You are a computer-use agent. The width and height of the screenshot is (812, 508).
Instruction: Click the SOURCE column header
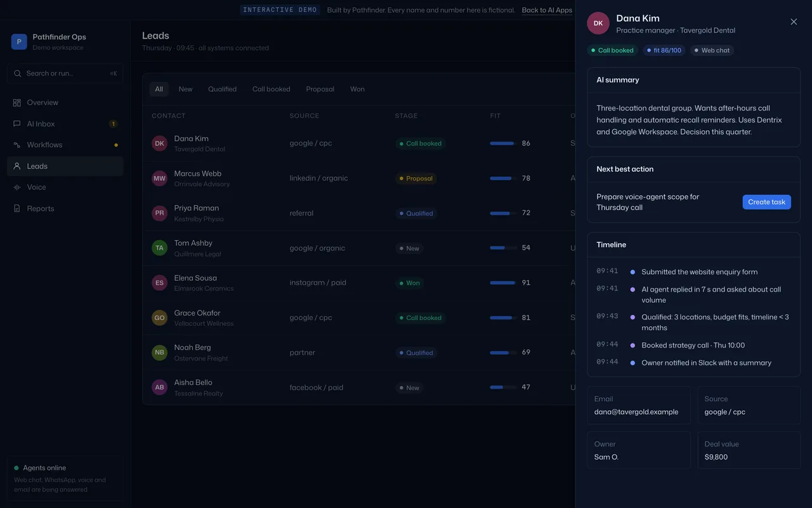304,116
